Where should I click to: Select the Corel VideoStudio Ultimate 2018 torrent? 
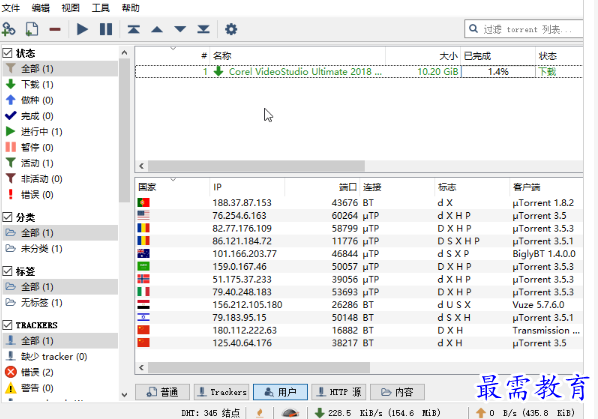(x=359, y=71)
